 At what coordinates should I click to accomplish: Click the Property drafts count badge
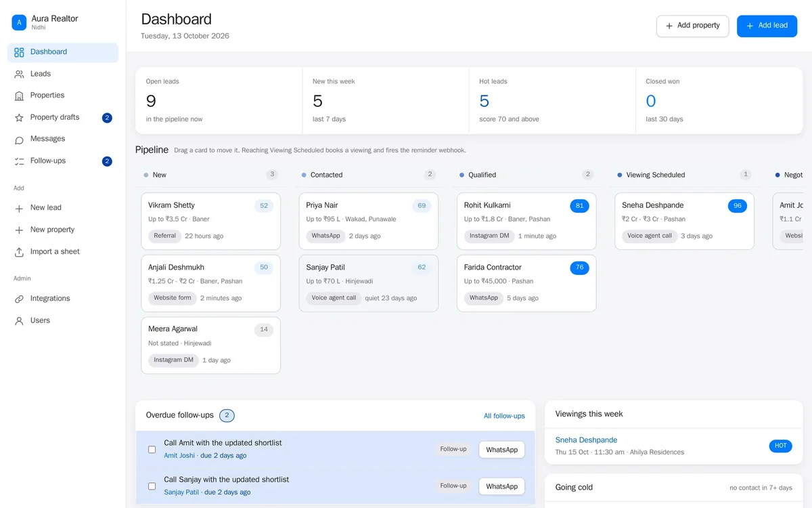107,118
